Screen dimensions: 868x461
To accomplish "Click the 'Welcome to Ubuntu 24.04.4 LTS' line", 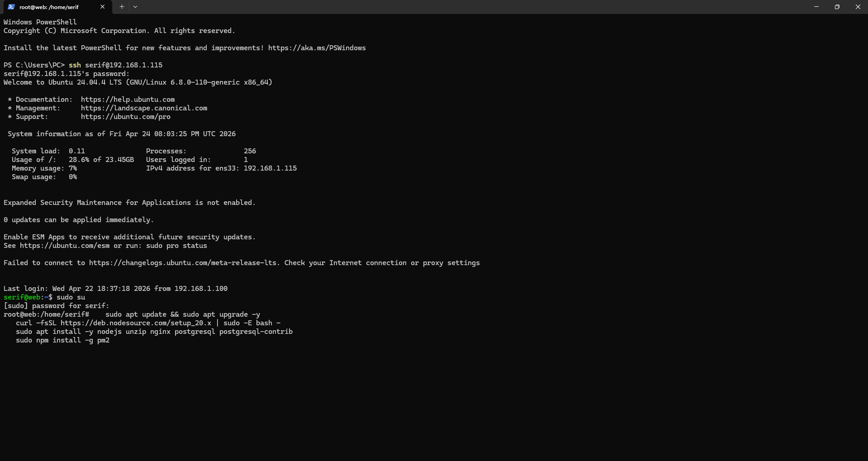I will click(138, 82).
